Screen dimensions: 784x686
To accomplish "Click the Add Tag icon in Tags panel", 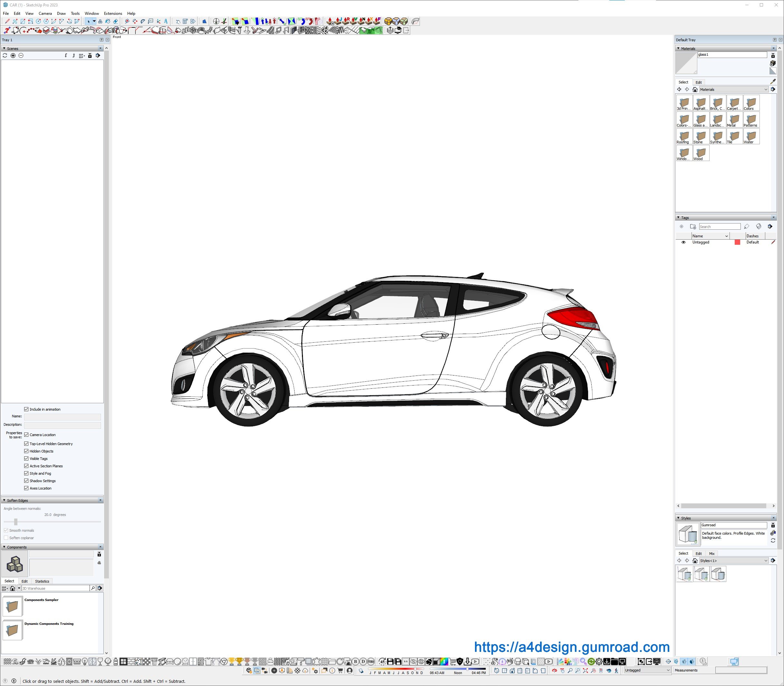I will click(x=681, y=227).
